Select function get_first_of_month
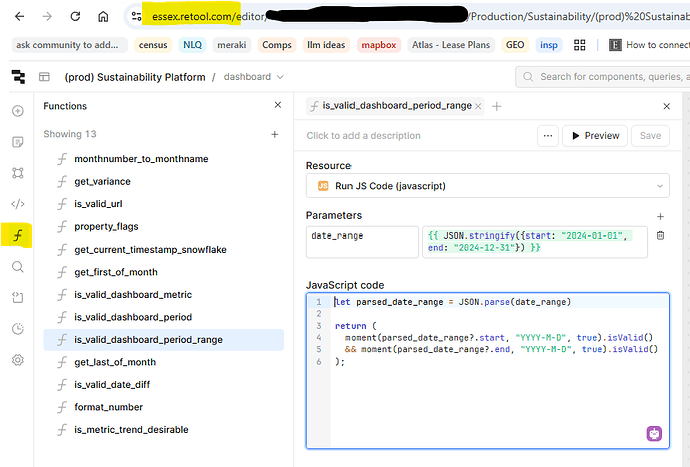Image resolution: width=690 pixels, height=467 pixels. (116, 272)
